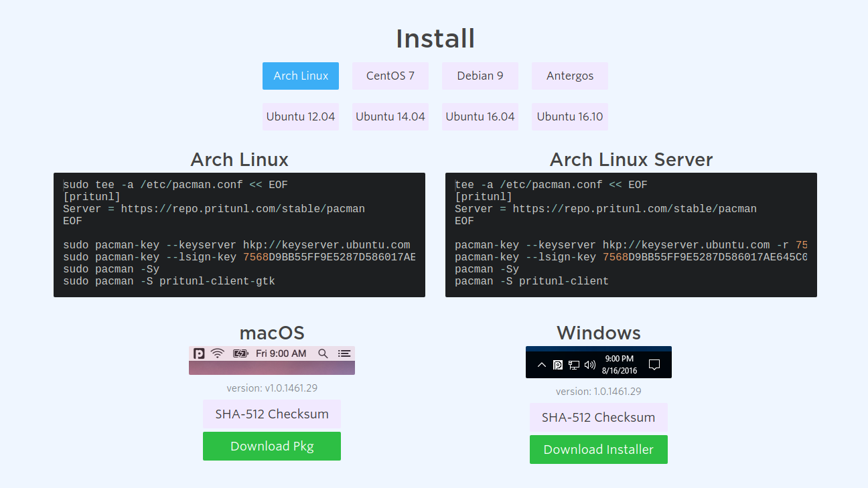Choose the Antergos install tab
Viewport: 868px width, 488px height.
coord(570,76)
